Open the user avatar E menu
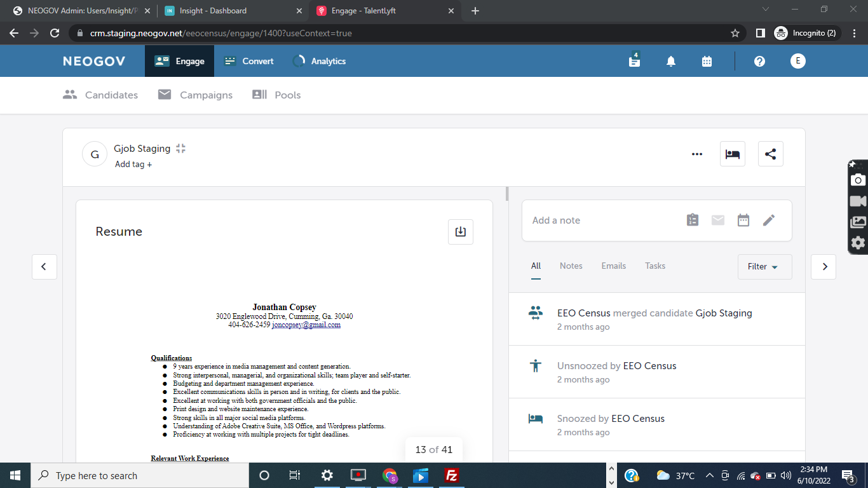The height and width of the screenshot is (488, 868). [x=797, y=61]
